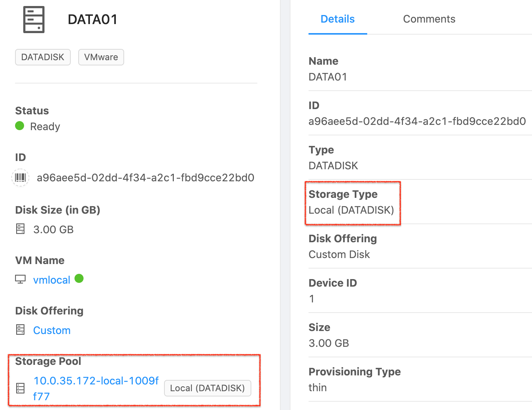This screenshot has width=532, height=410.
Task: Click the Device ID value 1
Action: (311, 299)
